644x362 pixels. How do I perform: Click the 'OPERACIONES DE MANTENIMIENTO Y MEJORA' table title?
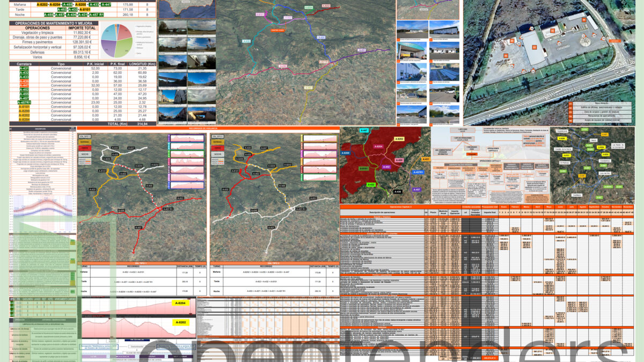(x=54, y=23)
